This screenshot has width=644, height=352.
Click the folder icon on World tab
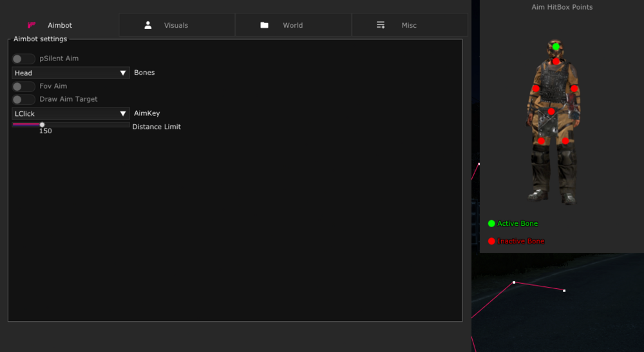point(264,25)
